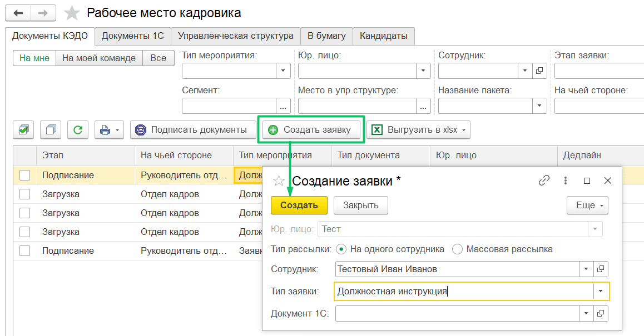Click yellow Создать button in dialog

(299, 205)
